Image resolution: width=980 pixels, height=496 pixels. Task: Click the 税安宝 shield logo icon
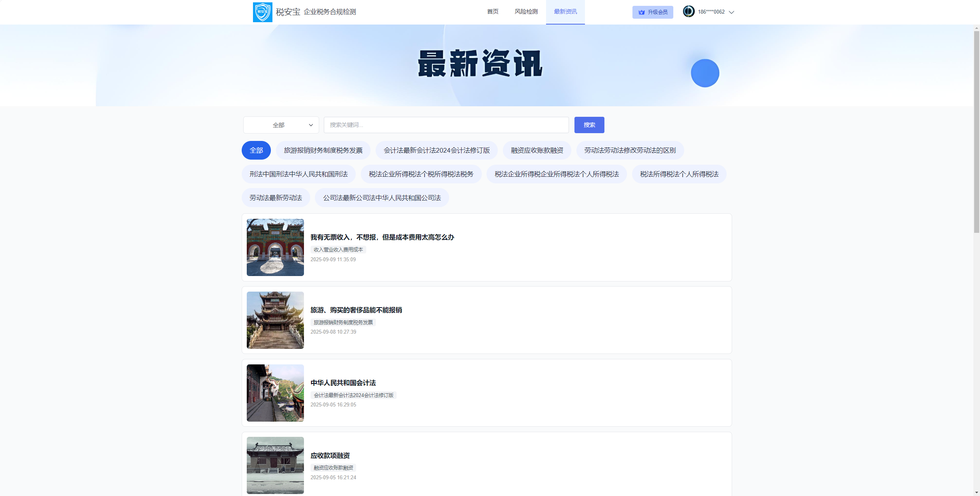[x=262, y=12]
